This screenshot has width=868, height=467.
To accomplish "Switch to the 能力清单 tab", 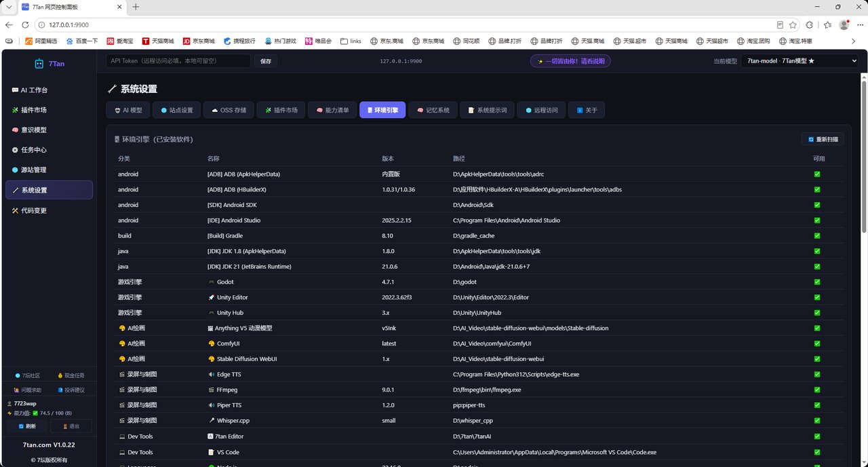I will coord(332,110).
